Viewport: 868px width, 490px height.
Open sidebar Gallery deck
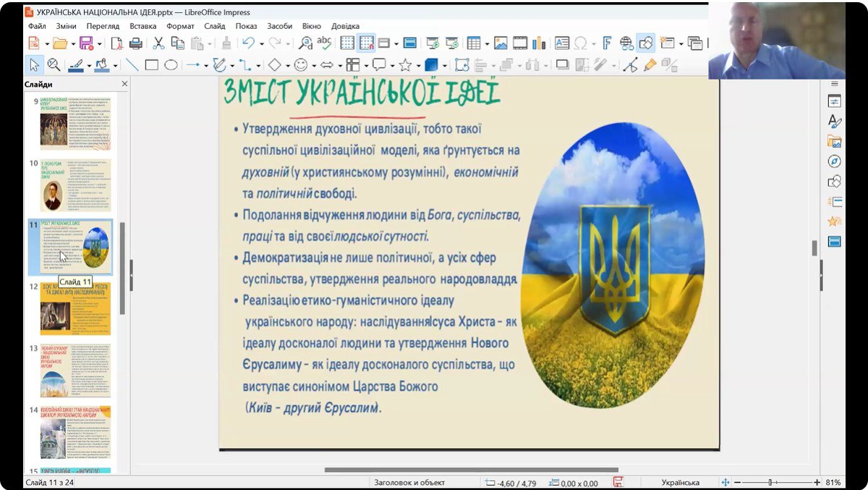[835, 141]
